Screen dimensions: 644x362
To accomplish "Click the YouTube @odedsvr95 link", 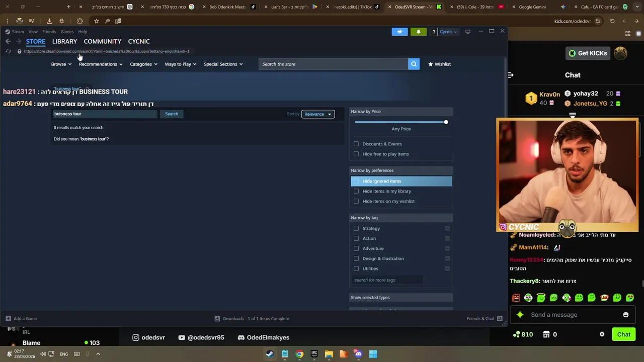I will pos(201,337).
